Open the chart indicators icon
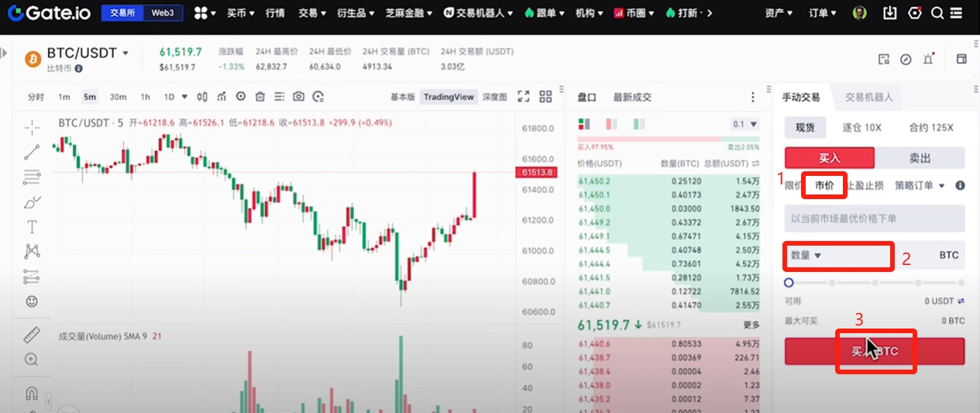980x413 pixels. (222, 97)
